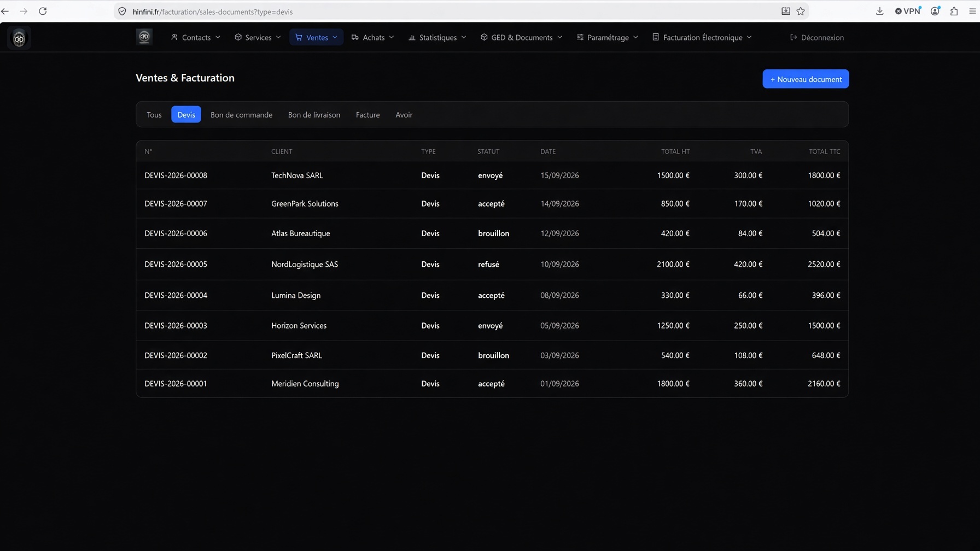Screen dimensions: 980x551
Task: Click client Meridien Consulting
Action: pyautogui.click(x=305, y=384)
